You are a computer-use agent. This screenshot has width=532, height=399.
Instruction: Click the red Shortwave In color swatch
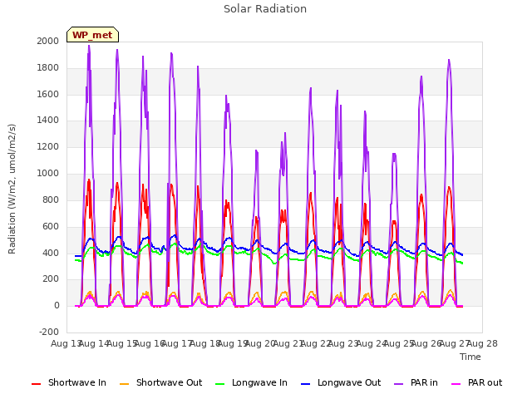click(36, 384)
